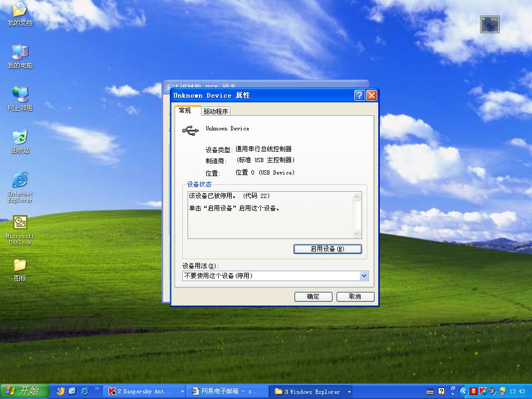Expand the Kaspersky taskbar group dropdown

coord(182,392)
